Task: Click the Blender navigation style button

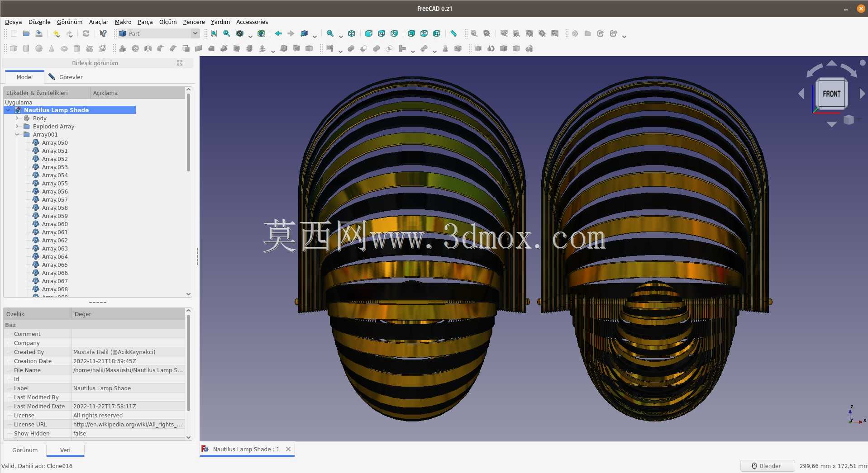Action: [x=768, y=466]
